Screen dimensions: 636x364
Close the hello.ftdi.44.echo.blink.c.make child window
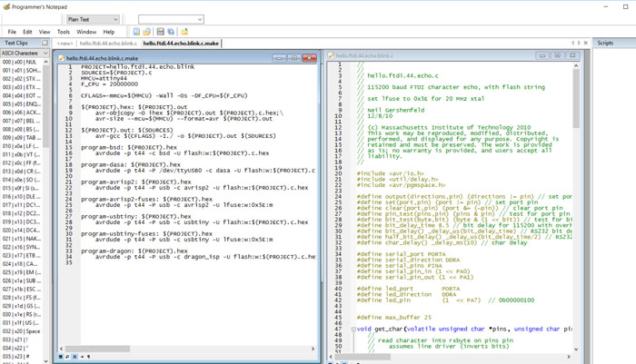[309, 58]
